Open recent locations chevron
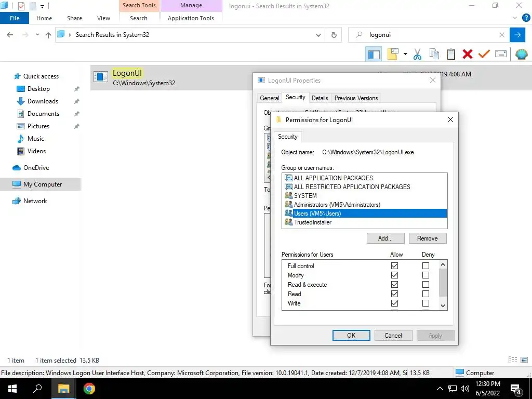The height and width of the screenshot is (399, 532). [x=37, y=35]
